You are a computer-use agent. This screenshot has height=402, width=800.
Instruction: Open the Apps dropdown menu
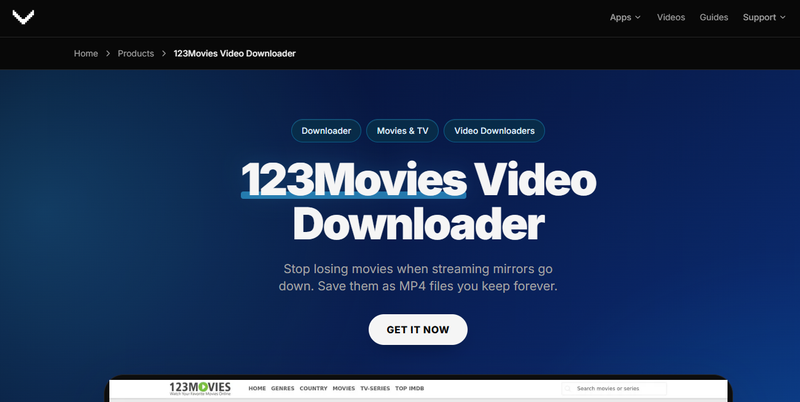(x=625, y=17)
